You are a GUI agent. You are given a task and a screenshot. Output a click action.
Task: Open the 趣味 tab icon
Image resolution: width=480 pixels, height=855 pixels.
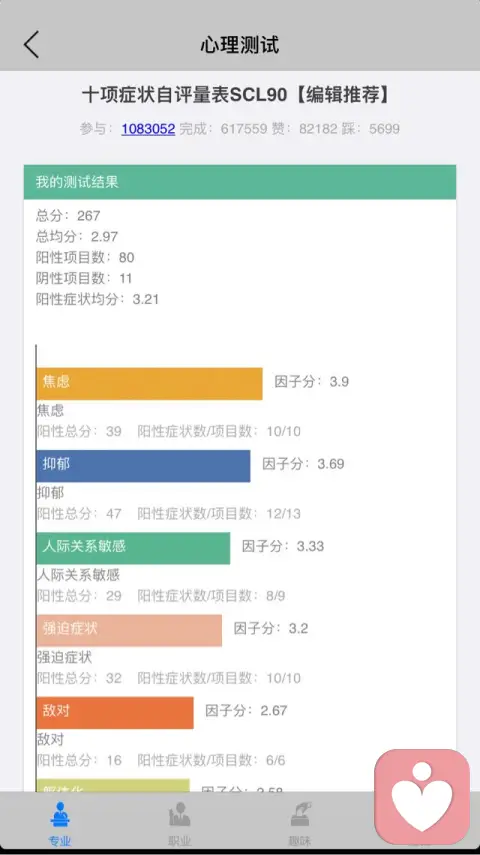300,814
